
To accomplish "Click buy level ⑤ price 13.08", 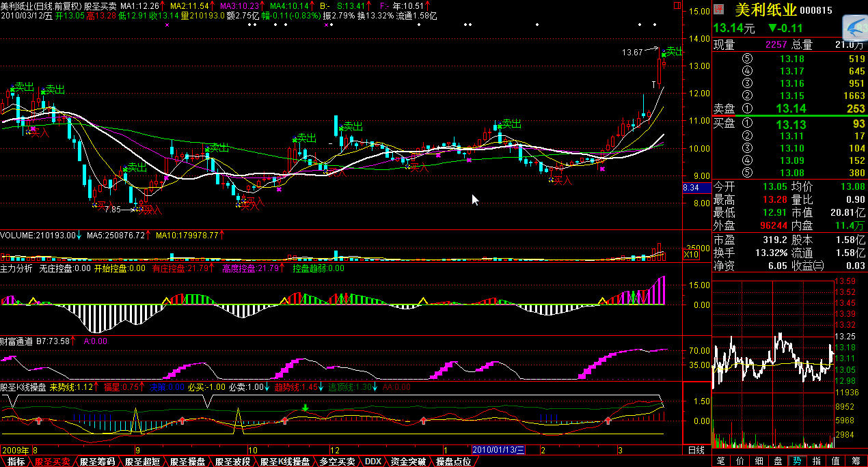I will 792,173.
